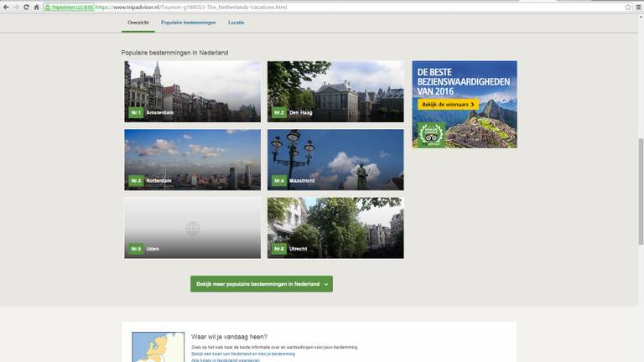
Task: Click the Bekijk de winnaars button
Action: point(448,105)
